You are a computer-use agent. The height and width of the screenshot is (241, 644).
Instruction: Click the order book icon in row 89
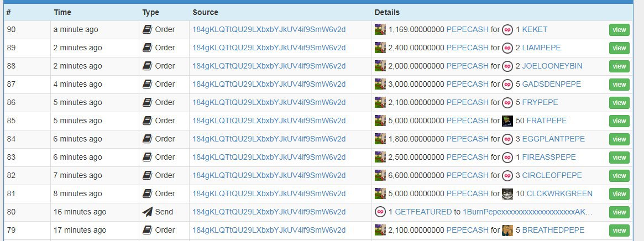pos(148,48)
